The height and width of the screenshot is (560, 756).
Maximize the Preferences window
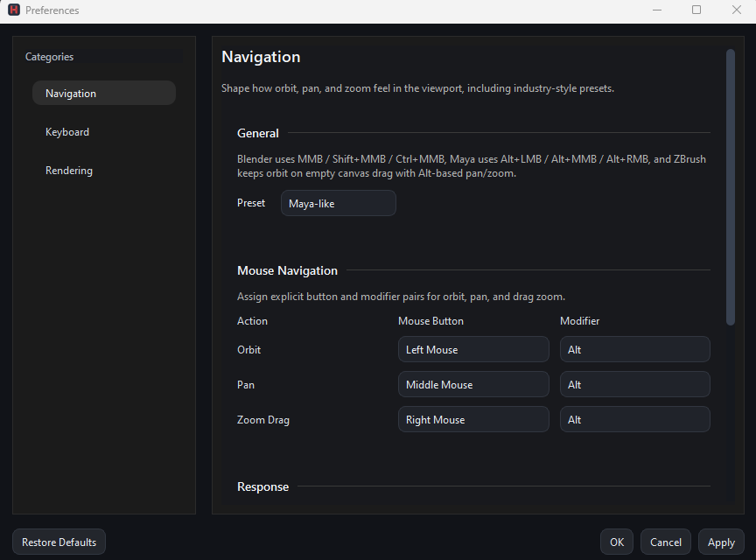tap(696, 10)
